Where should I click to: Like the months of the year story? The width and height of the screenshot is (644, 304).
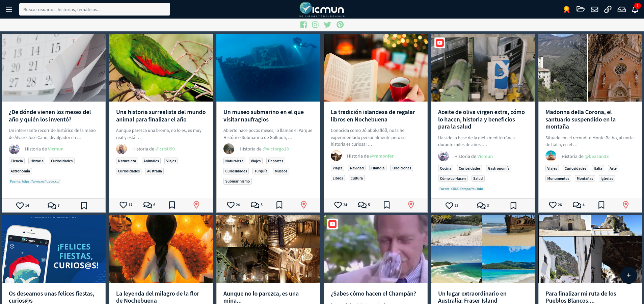click(x=20, y=205)
